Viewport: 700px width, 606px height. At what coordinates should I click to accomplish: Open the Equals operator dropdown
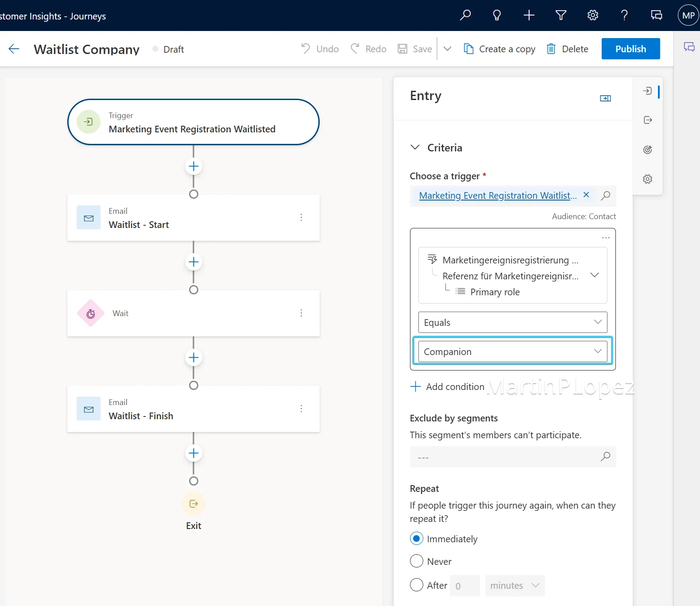point(513,322)
